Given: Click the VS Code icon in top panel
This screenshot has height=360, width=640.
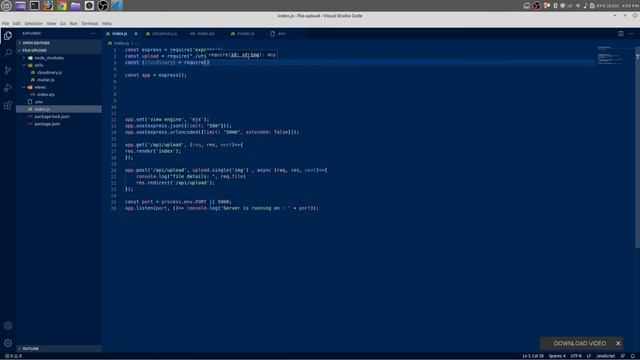Looking at the screenshot, I should tap(117, 6).
